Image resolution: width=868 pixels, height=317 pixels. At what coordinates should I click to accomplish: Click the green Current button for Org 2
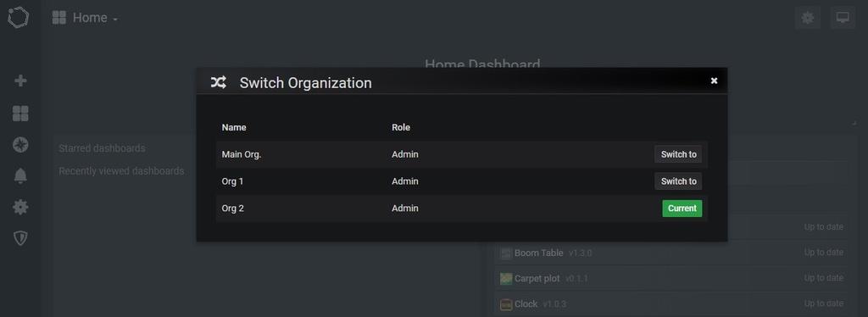[682, 209]
